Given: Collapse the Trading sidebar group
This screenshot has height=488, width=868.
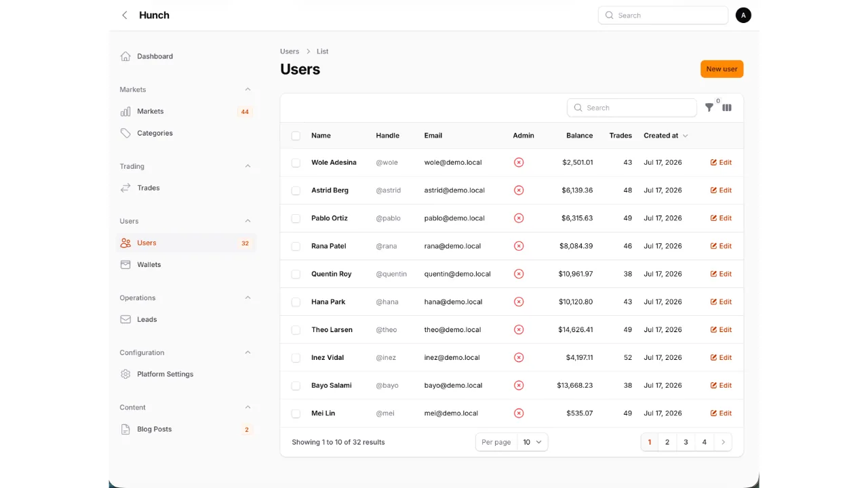Looking at the screenshot, I should 248,166.
